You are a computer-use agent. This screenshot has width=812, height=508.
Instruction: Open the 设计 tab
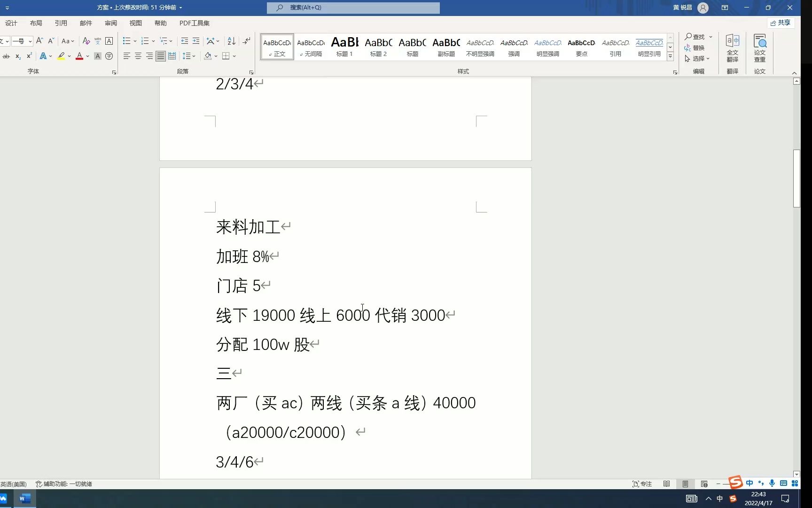point(11,23)
